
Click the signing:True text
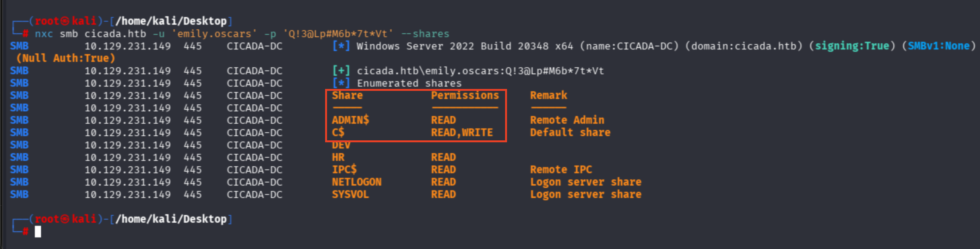[852, 46]
